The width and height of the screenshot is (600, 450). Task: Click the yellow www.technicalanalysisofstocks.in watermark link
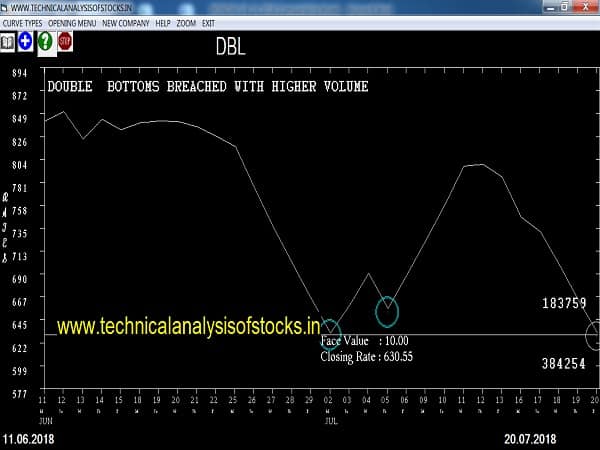(x=188, y=326)
